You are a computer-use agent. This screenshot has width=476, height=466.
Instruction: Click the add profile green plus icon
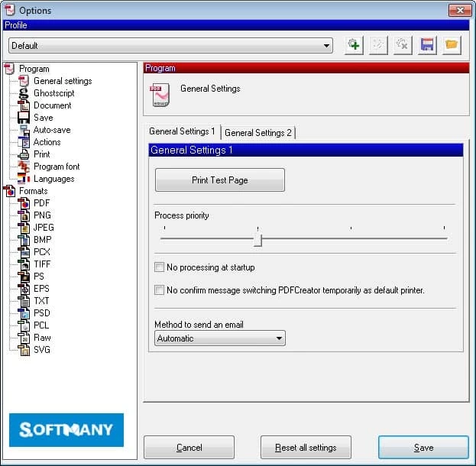coord(354,45)
